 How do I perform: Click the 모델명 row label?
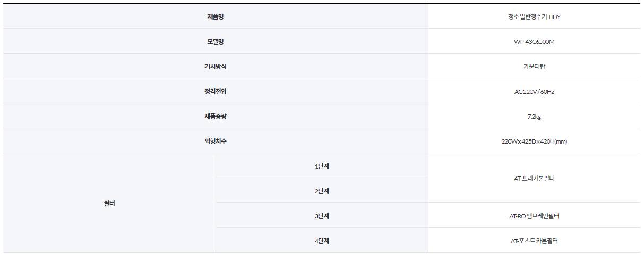(x=216, y=42)
